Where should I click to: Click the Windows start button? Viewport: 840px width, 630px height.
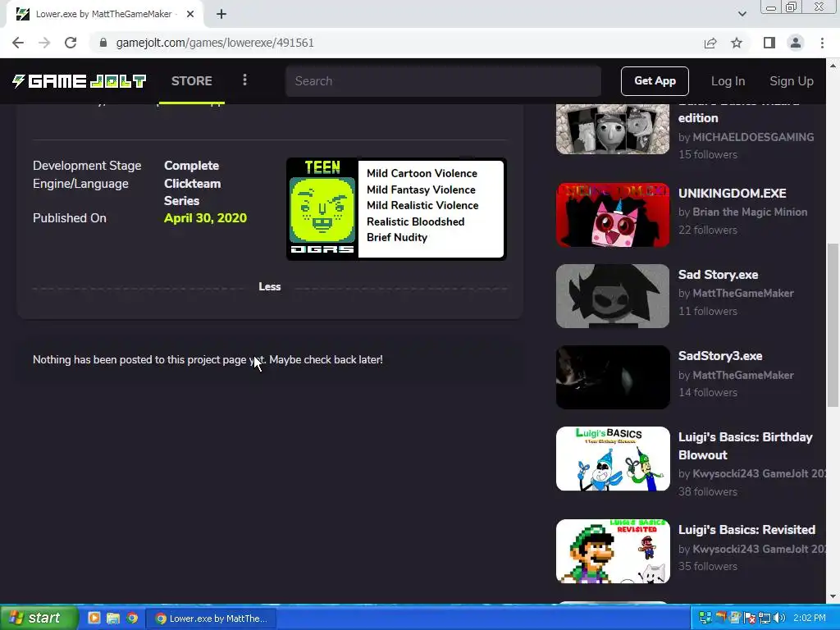tap(39, 618)
